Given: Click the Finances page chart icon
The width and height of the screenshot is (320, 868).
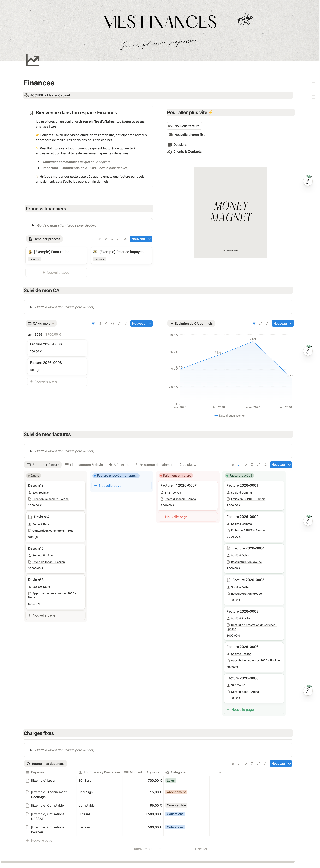Looking at the screenshot, I should click(x=33, y=60).
